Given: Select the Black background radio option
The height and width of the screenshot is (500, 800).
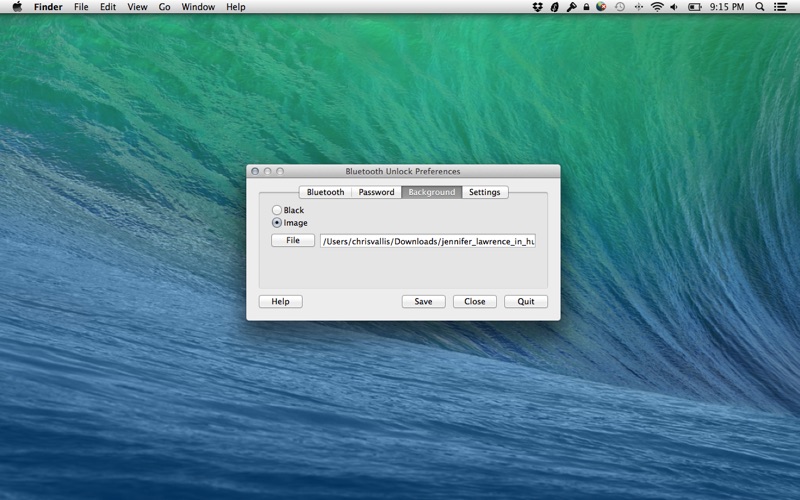Looking at the screenshot, I should tap(277, 210).
